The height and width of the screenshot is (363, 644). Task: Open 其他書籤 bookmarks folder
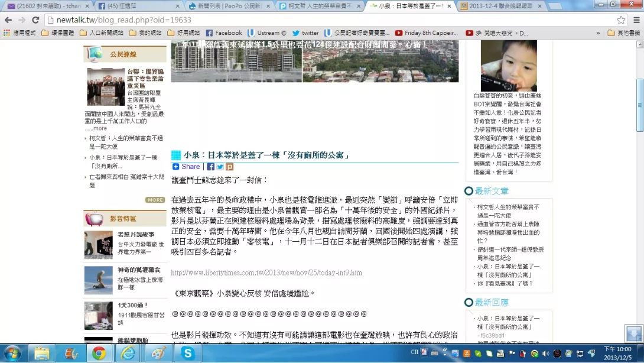623,33
